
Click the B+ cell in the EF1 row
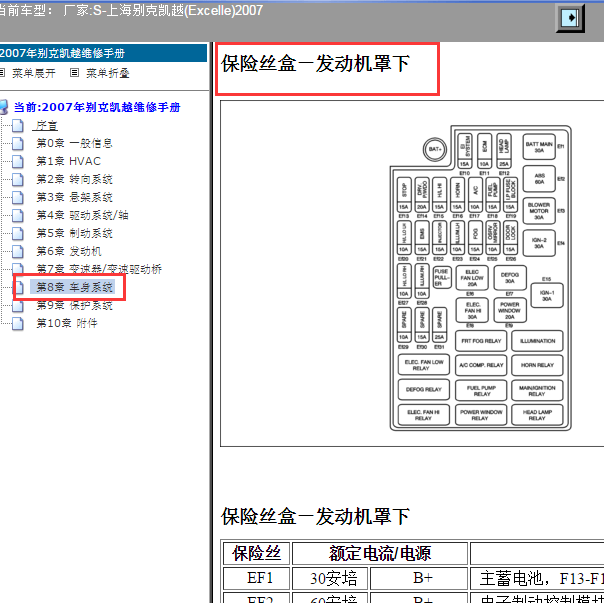419,578
